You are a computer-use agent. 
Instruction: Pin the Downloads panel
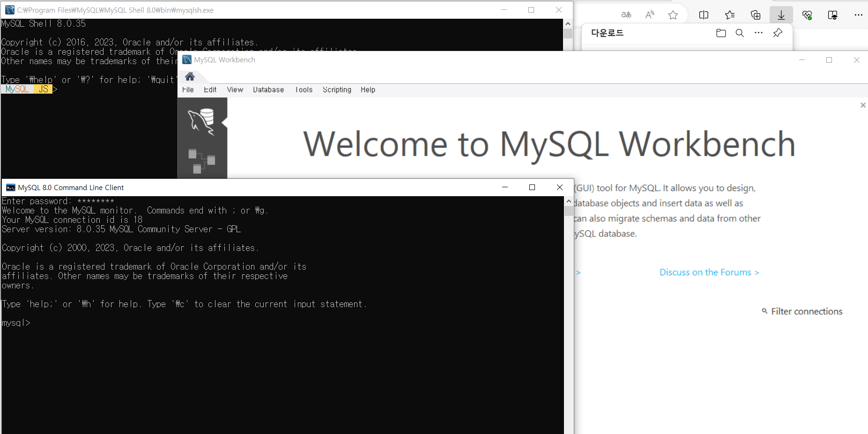point(778,33)
